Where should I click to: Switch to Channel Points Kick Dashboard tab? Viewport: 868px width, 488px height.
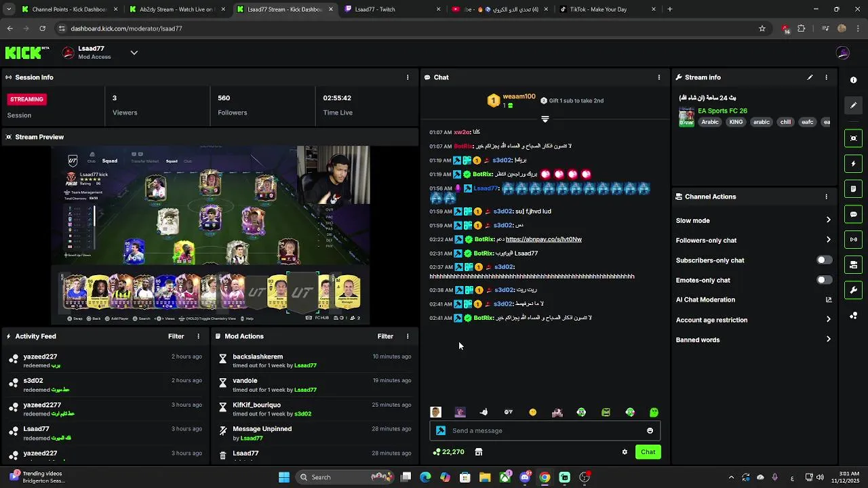68,9
